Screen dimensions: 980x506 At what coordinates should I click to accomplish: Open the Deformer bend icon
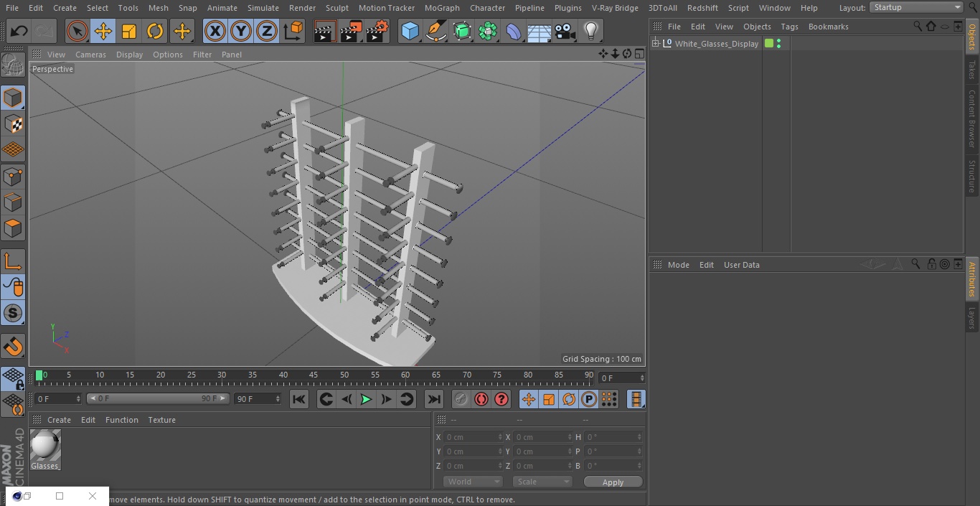pyautogui.click(x=514, y=31)
